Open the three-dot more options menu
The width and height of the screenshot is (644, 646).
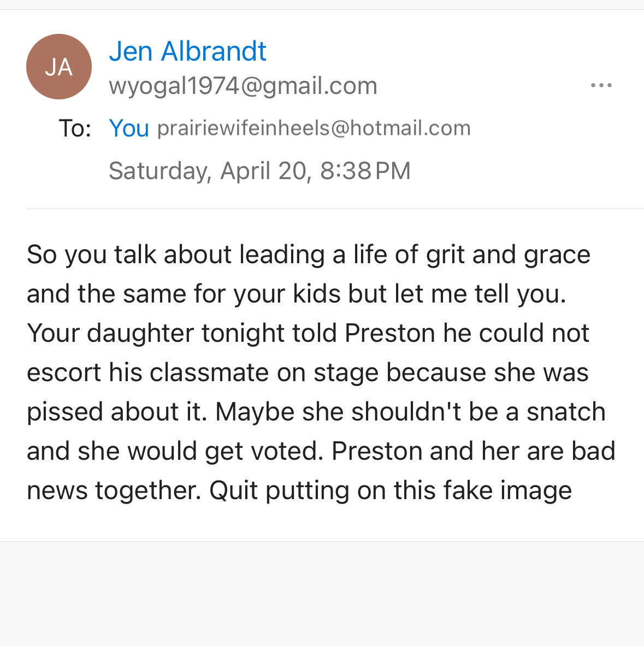point(601,85)
